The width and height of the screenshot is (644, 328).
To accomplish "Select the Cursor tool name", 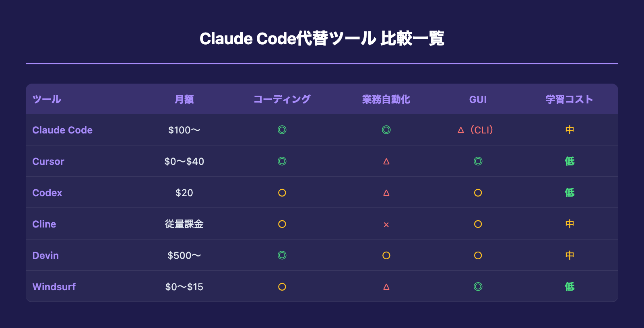I will [x=48, y=162].
